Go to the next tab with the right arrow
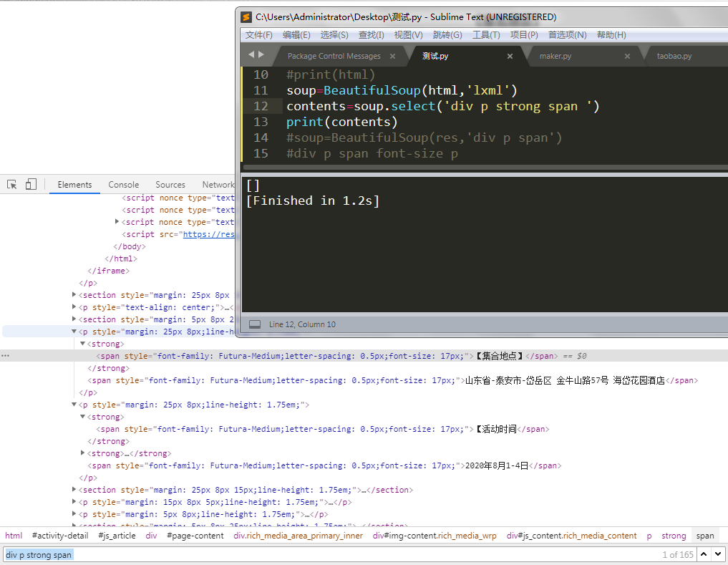728x565 pixels. click(261, 55)
